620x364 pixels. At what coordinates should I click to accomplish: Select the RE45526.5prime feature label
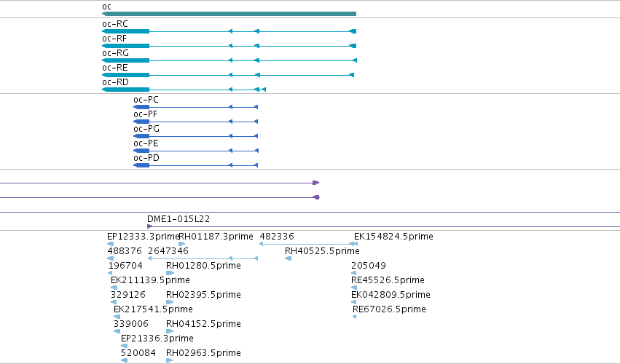pyautogui.click(x=388, y=280)
